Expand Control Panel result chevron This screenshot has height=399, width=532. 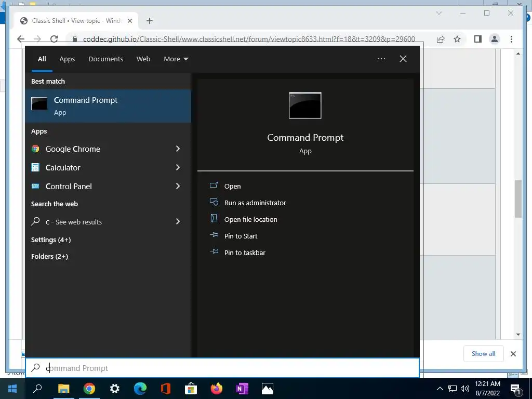point(178,186)
